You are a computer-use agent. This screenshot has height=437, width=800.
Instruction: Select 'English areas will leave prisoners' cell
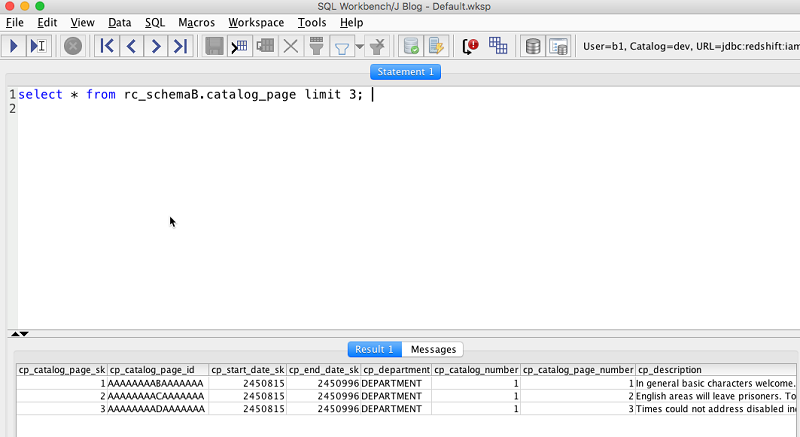(x=716, y=396)
